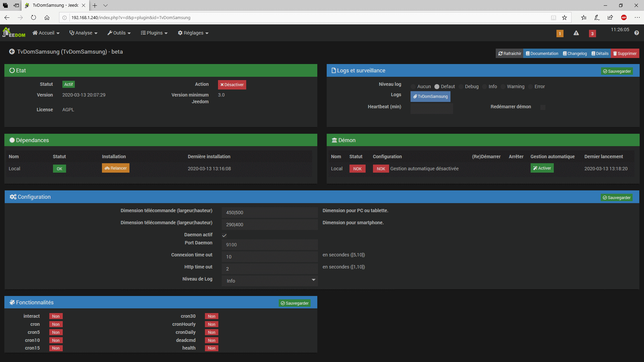
Task: Click the Jeedom logo
Action: 14,33
